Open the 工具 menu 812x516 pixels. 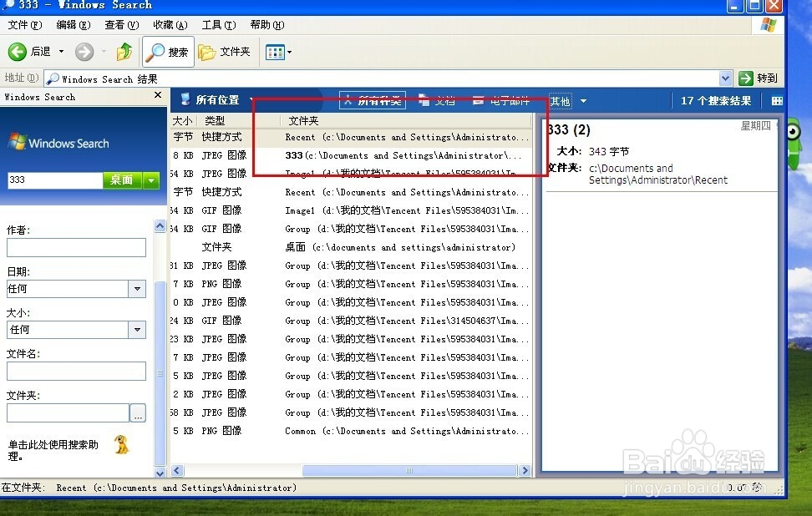[x=219, y=25]
